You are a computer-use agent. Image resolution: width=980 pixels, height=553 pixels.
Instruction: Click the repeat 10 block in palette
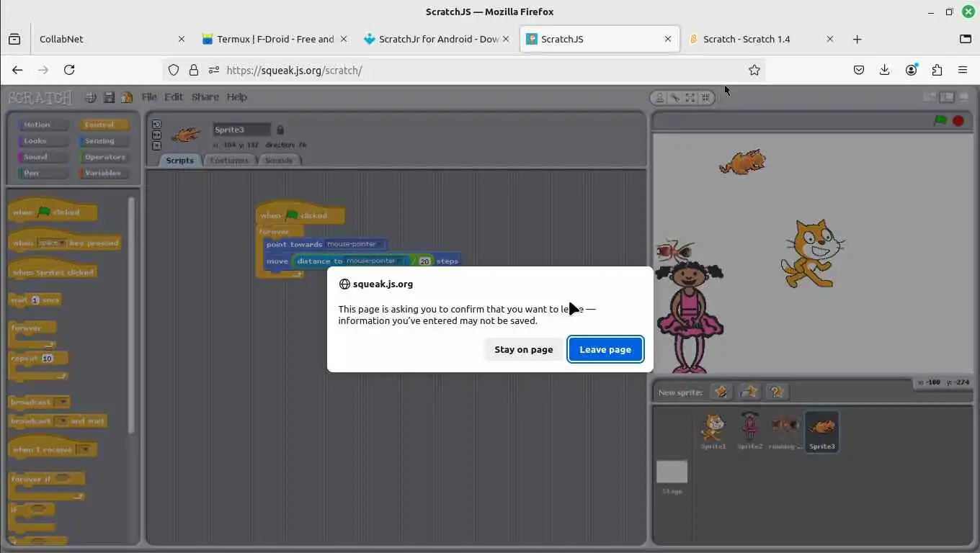[38, 365]
